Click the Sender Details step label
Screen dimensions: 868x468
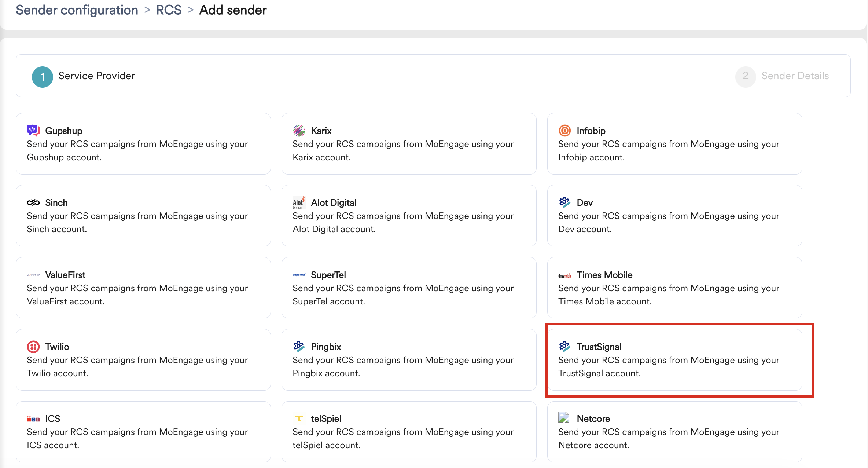coord(795,76)
